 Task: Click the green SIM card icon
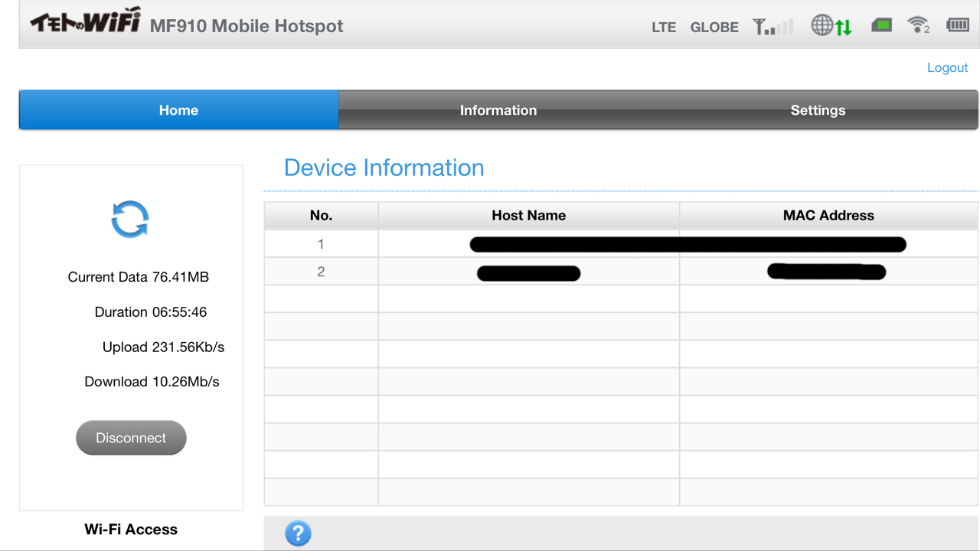click(882, 26)
